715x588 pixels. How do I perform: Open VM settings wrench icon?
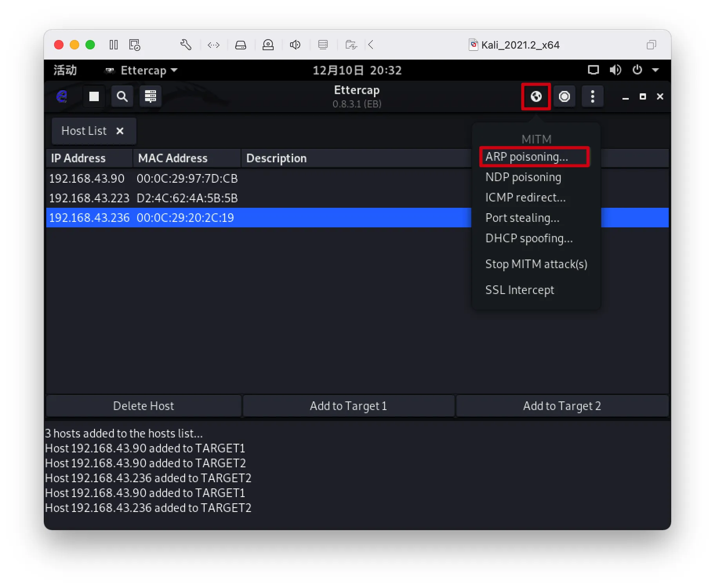186,45
